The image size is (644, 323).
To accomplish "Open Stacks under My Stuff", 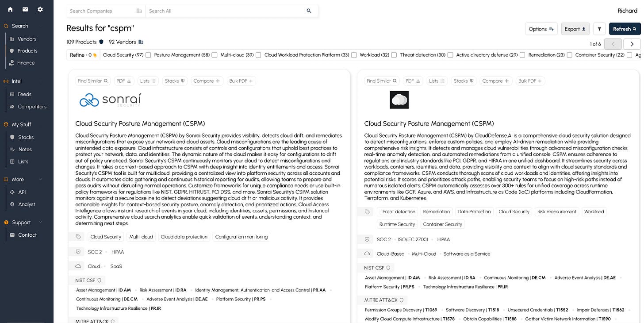I will click(x=26, y=137).
